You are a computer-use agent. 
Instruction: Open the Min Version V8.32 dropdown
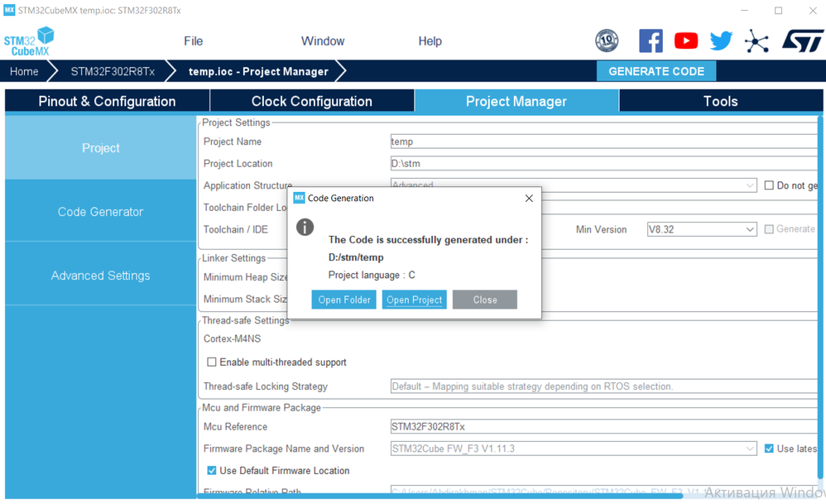(x=702, y=229)
